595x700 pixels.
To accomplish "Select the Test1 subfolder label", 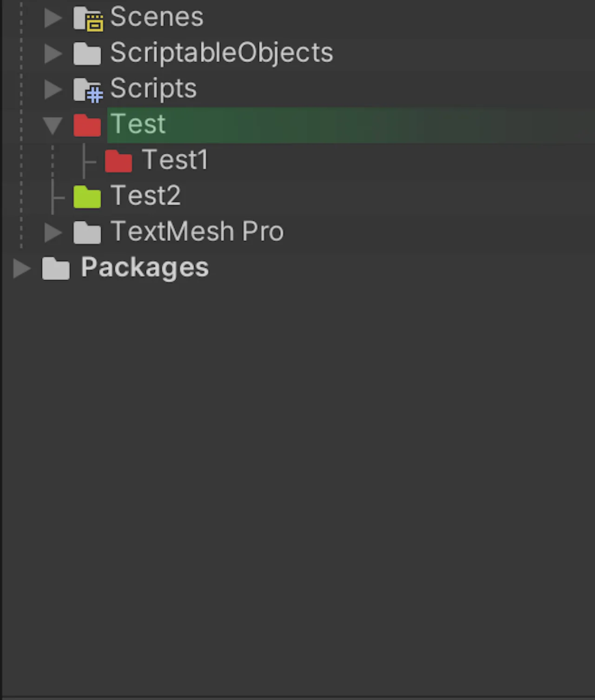I will (x=175, y=160).
